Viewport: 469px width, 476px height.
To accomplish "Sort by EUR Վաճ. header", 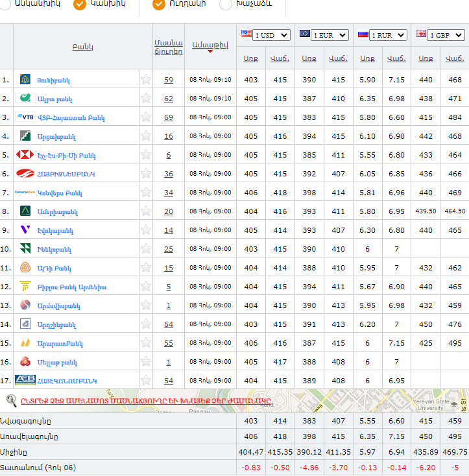I will coord(338,58).
